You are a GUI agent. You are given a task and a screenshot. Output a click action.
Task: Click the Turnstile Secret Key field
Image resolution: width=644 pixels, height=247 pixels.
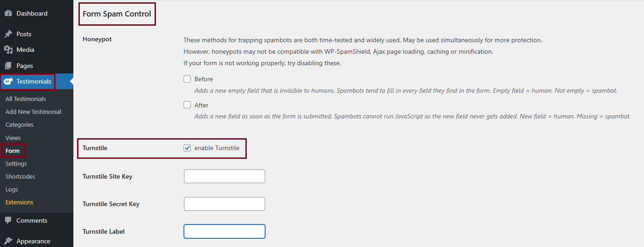[x=224, y=204]
